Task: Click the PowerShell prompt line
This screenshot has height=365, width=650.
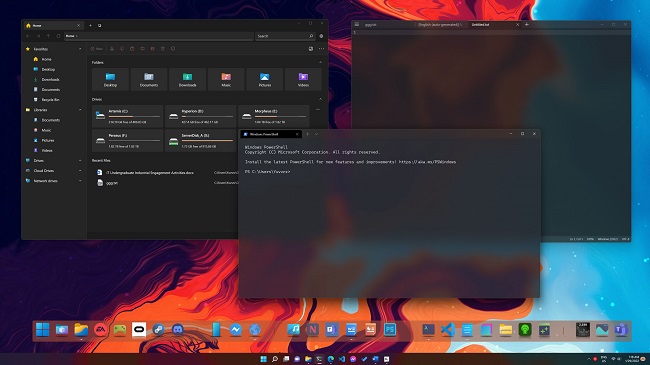Action: tap(267, 172)
